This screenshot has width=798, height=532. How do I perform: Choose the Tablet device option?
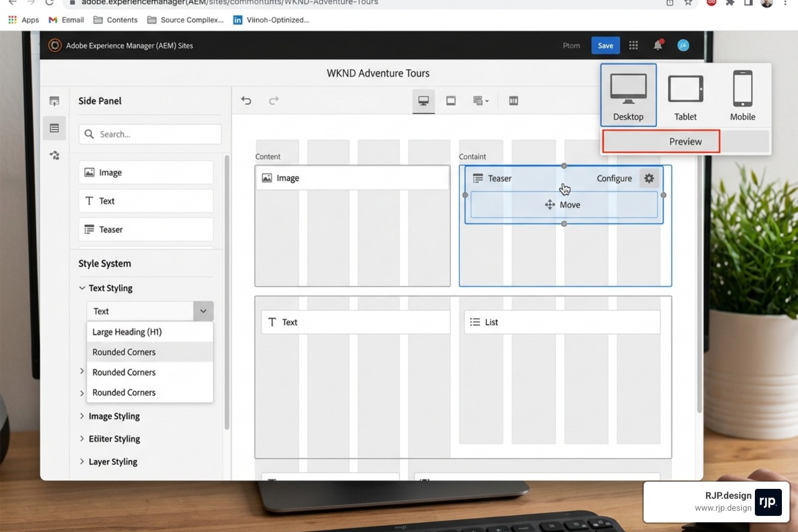point(685,95)
